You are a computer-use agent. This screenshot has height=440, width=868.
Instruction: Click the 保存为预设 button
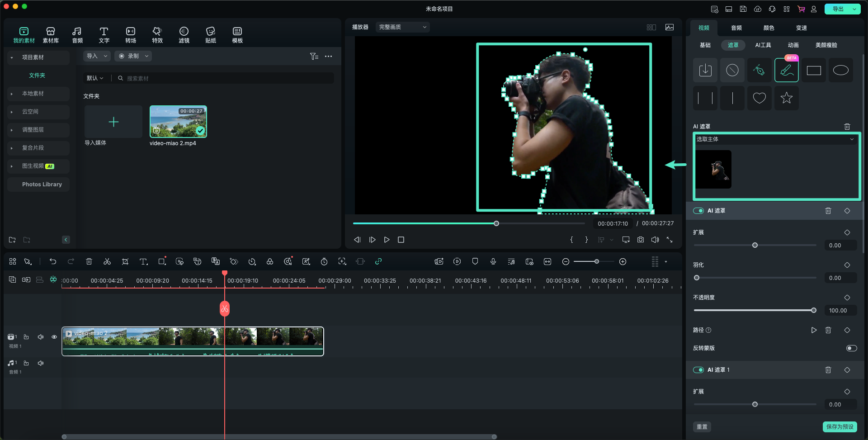[840, 426]
